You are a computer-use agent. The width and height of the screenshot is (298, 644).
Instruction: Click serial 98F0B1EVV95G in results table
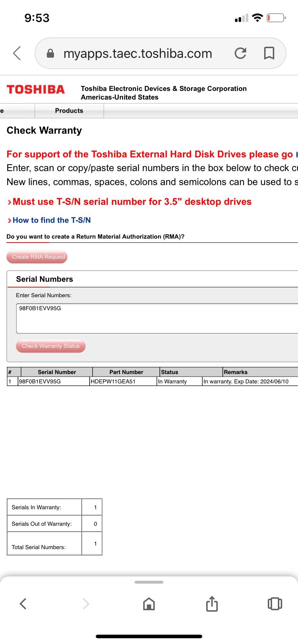point(54,381)
